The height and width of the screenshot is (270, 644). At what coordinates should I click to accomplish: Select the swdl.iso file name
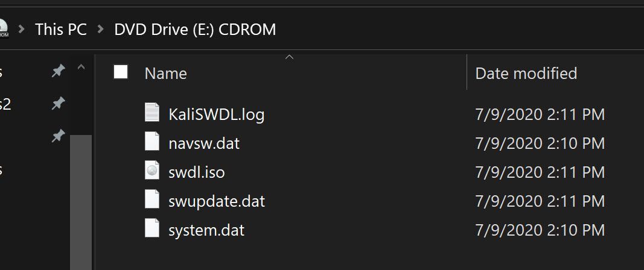[197, 172]
